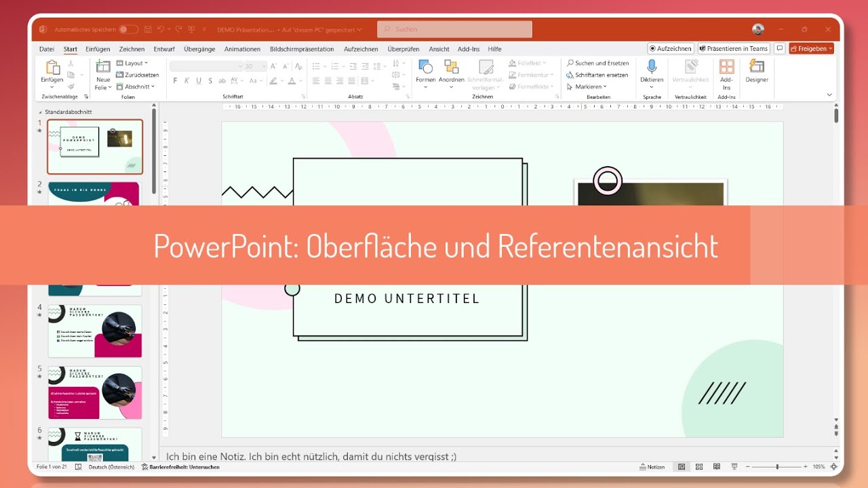The image size is (868, 488).
Task: Click Barrierefreiheit: Untersuchen status
Action: (x=180, y=466)
